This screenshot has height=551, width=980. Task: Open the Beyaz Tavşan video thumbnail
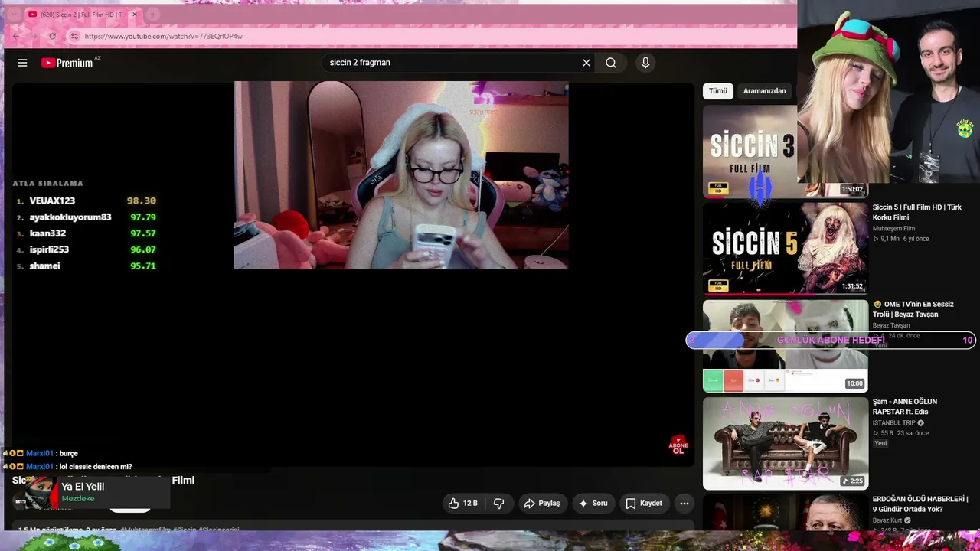click(786, 345)
